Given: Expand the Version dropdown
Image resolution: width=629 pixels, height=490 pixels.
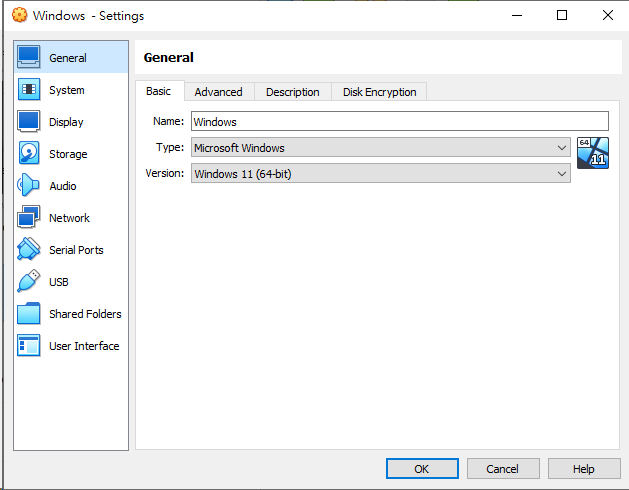Looking at the screenshot, I should (x=380, y=174).
